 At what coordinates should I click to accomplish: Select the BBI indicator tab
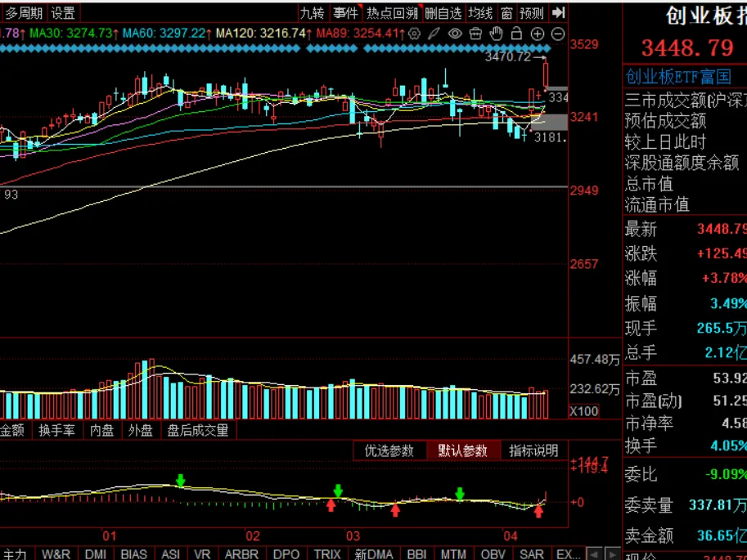[x=417, y=553]
